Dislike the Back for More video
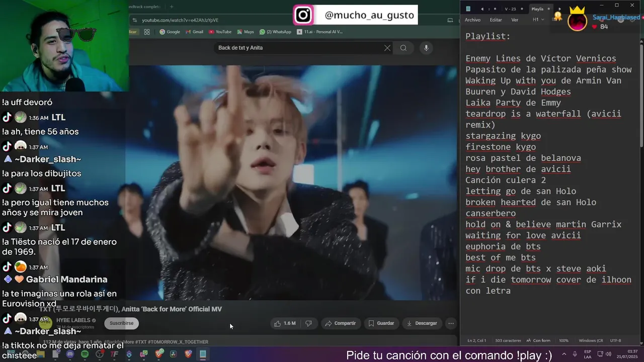The image size is (644, 362). point(309,323)
